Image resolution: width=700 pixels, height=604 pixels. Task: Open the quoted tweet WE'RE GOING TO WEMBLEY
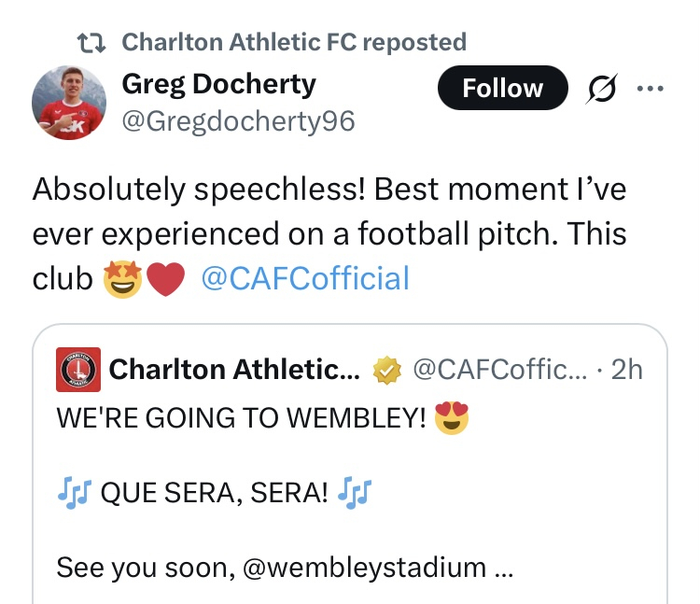pos(245,418)
